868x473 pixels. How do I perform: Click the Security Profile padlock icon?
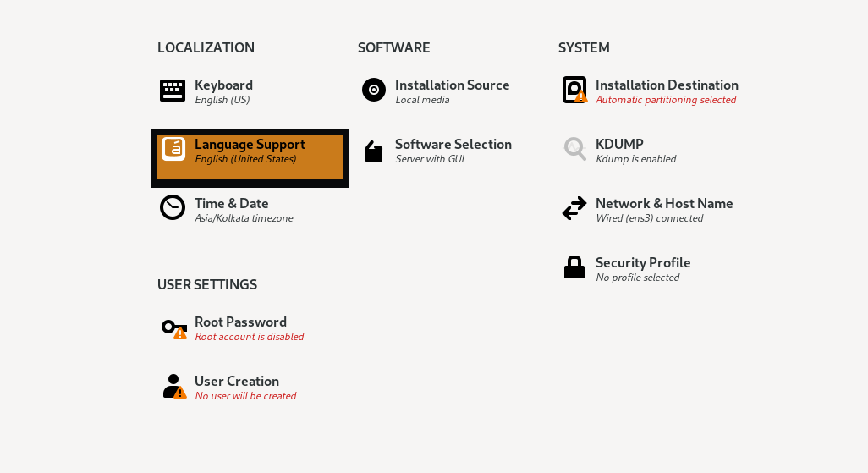574,267
